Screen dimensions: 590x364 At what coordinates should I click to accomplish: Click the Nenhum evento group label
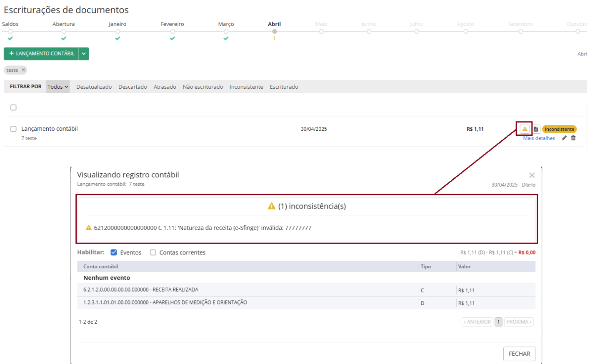(107, 278)
